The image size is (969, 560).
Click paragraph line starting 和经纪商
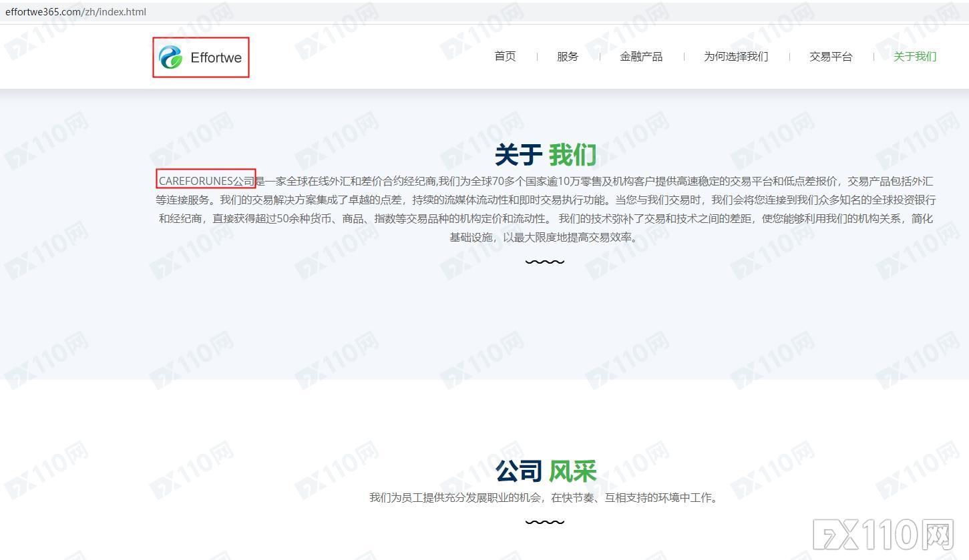pyautogui.click(x=546, y=218)
